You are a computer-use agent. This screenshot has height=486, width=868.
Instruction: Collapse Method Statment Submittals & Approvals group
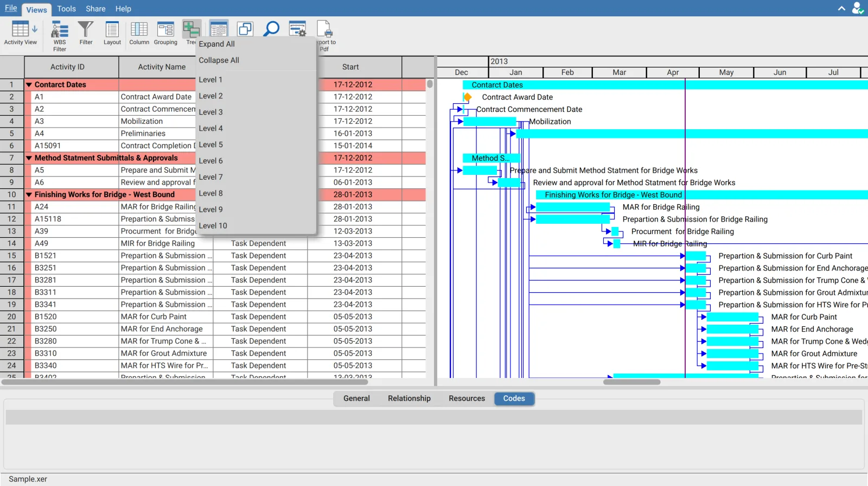tap(29, 158)
